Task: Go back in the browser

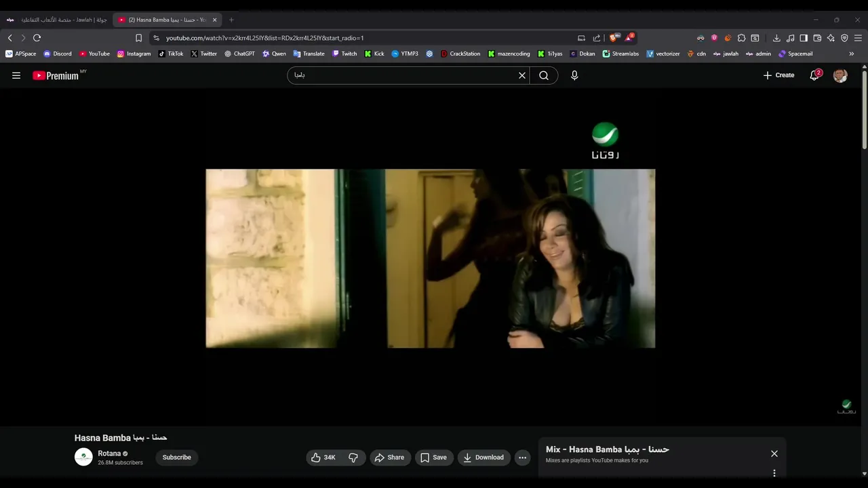Action: click(x=9, y=38)
